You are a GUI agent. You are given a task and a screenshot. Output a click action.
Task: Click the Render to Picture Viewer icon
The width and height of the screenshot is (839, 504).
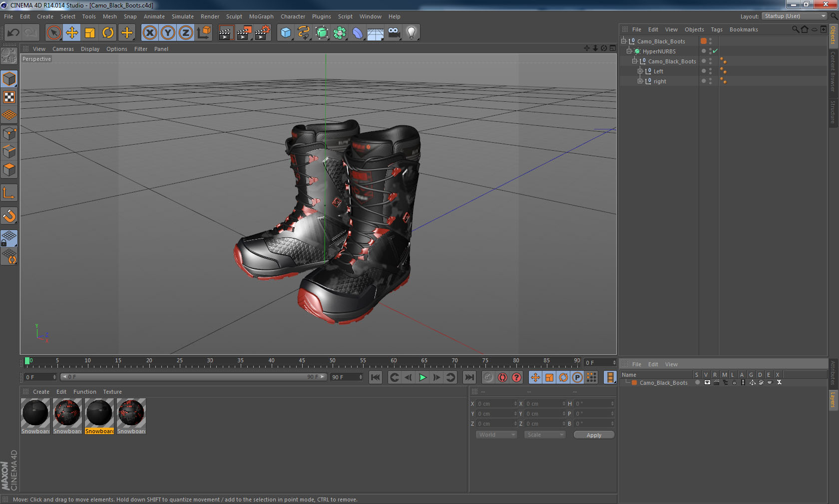coord(244,33)
